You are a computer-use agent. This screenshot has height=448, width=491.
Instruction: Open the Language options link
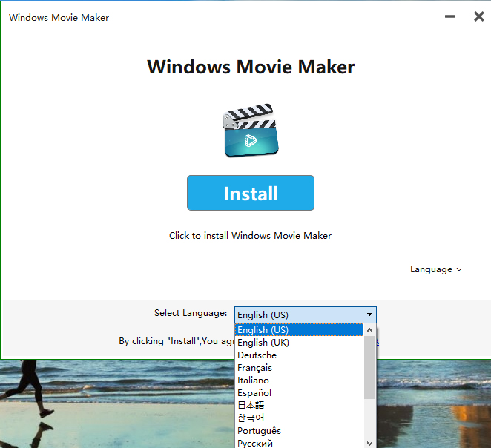[x=435, y=269]
